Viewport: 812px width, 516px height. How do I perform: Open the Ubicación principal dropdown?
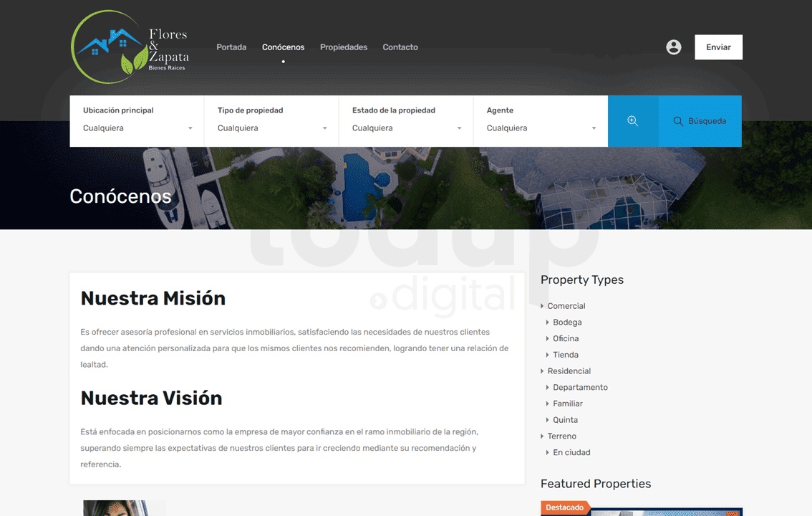pos(136,128)
